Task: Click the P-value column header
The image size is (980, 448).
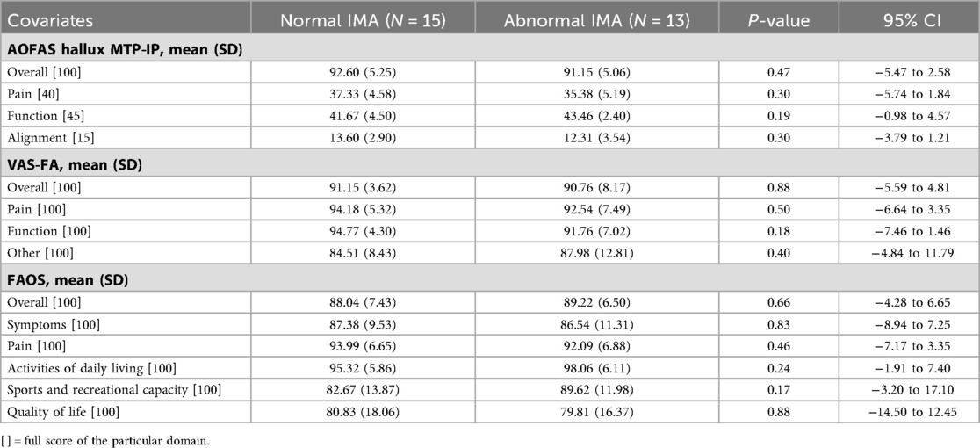Action: (781, 19)
